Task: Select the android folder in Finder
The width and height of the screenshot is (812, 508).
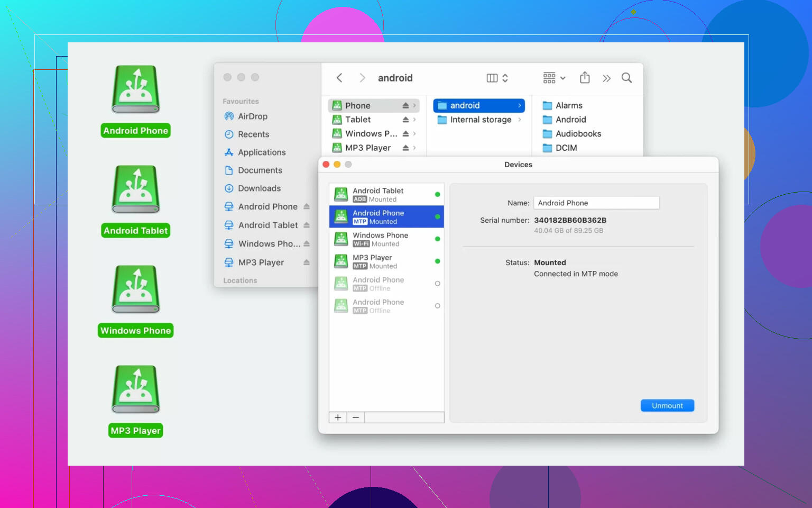Action: point(479,106)
